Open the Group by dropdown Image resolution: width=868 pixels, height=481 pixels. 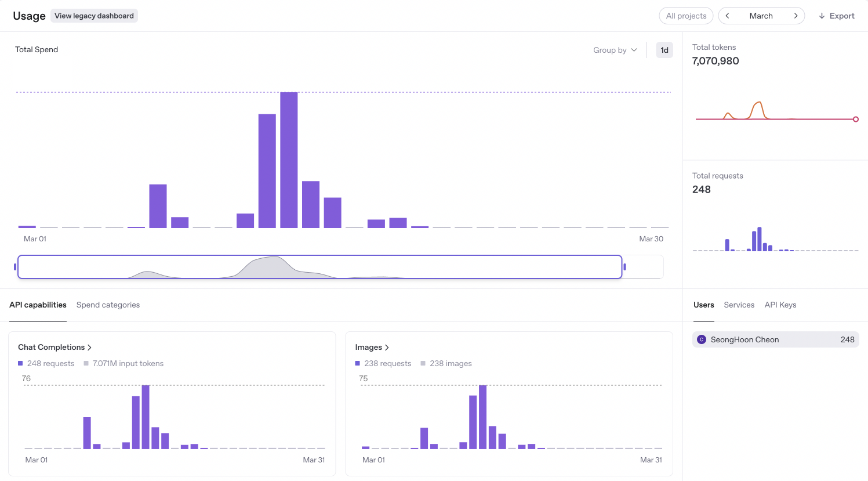coord(615,50)
